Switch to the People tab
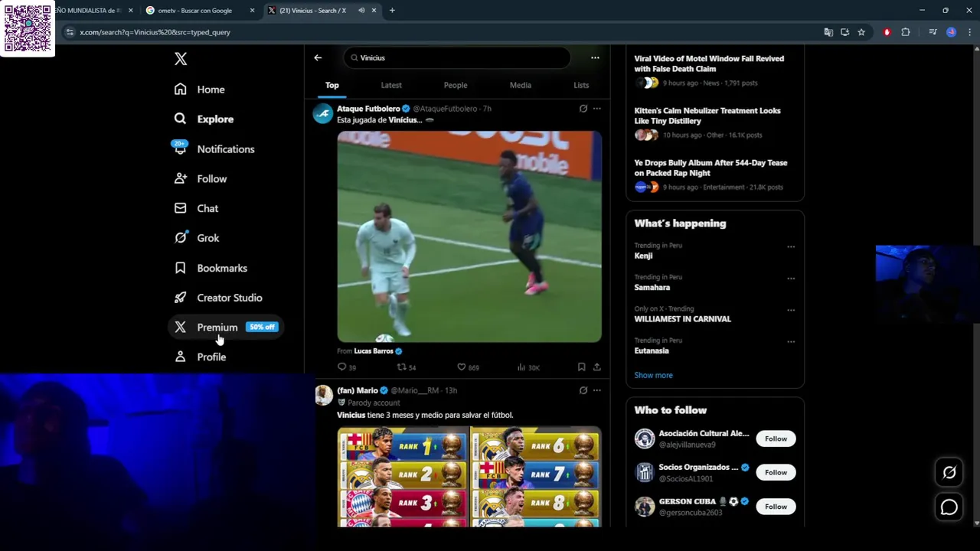 (x=456, y=85)
